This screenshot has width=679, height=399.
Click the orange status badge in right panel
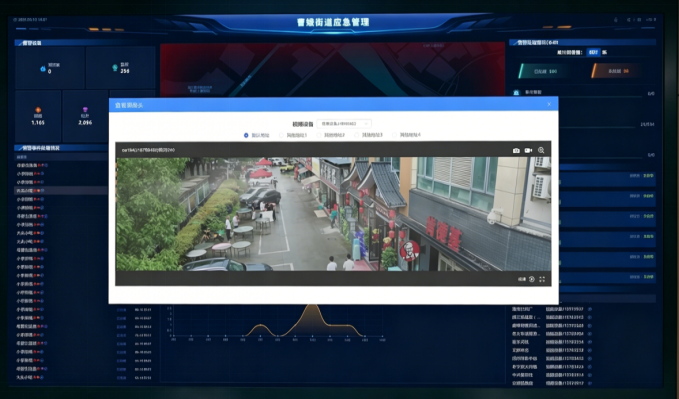616,71
